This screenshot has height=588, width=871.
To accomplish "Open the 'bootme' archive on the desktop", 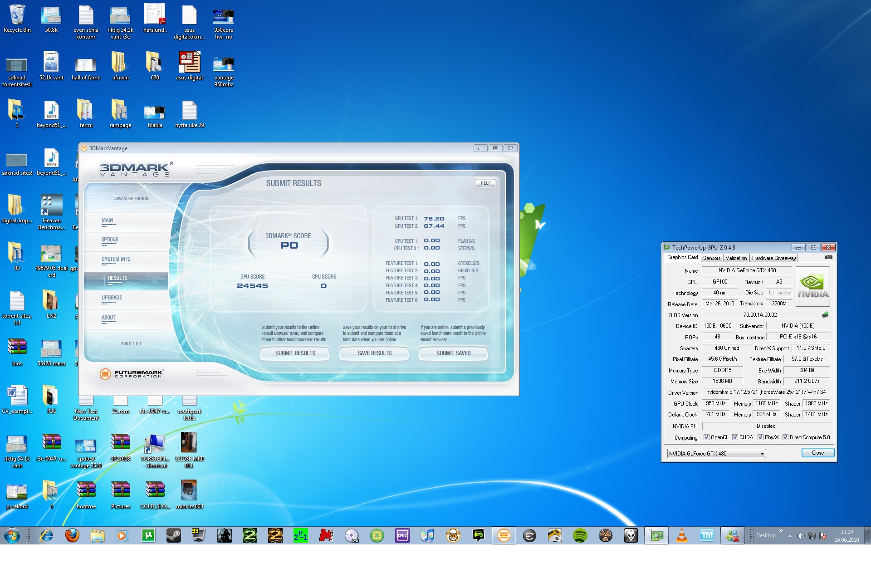I will tap(86, 495).
